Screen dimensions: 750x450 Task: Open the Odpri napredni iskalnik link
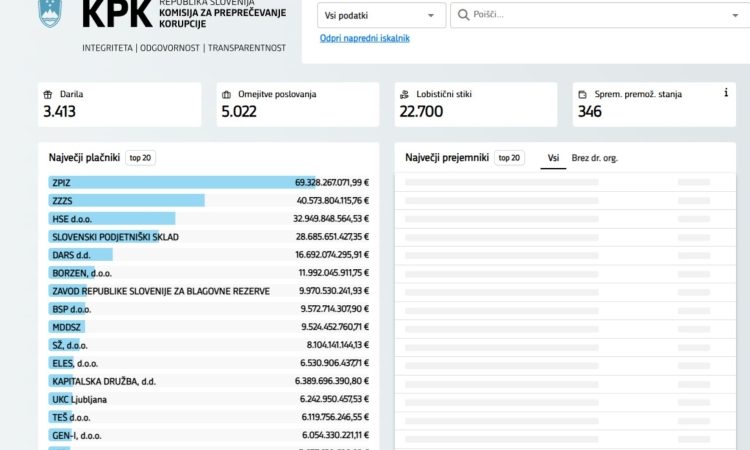click(x=364, y=38)
